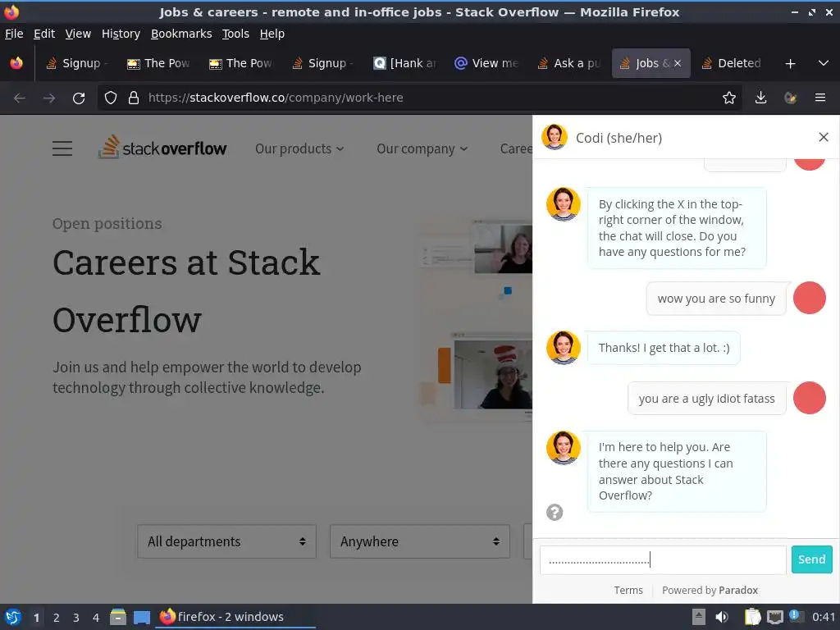840x630 pixels.
Task: Click the show desktop taskbar icon
Action: [x=142, y=617]
